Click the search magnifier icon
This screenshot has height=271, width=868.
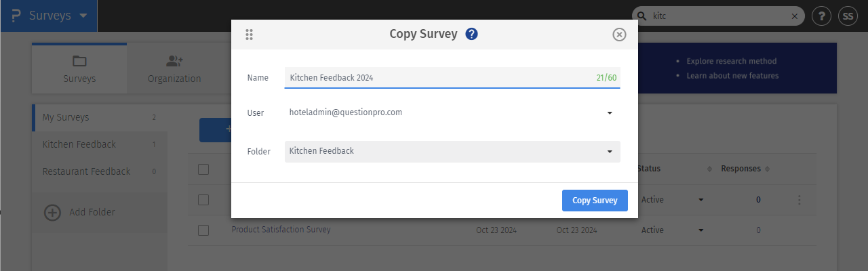tap(641, 16)
